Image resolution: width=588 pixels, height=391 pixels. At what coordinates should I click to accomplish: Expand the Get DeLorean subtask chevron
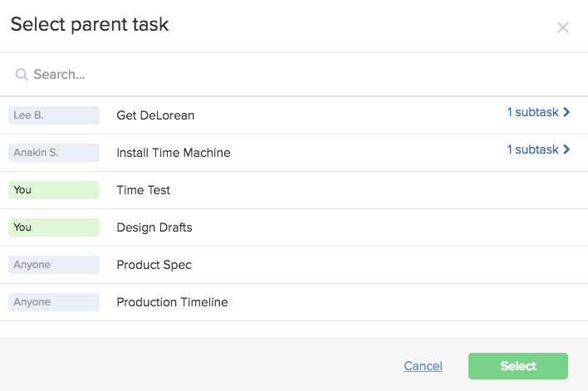pos(566,112)
